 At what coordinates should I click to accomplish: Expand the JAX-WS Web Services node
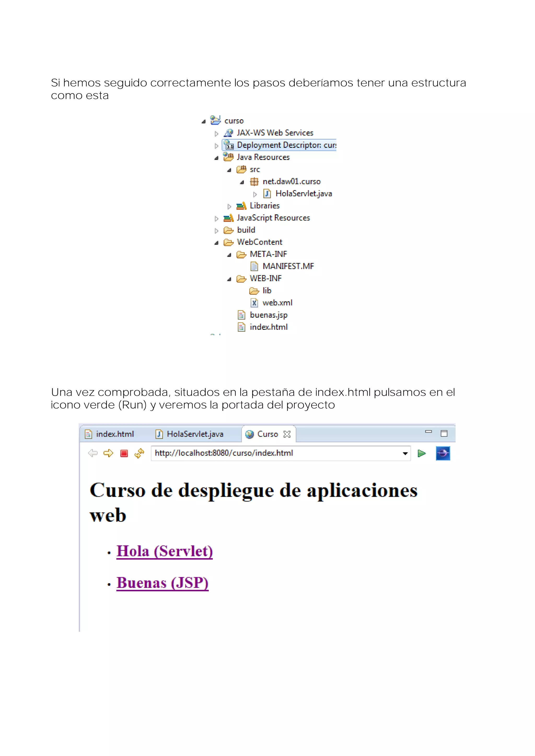(x=217, y=134)
